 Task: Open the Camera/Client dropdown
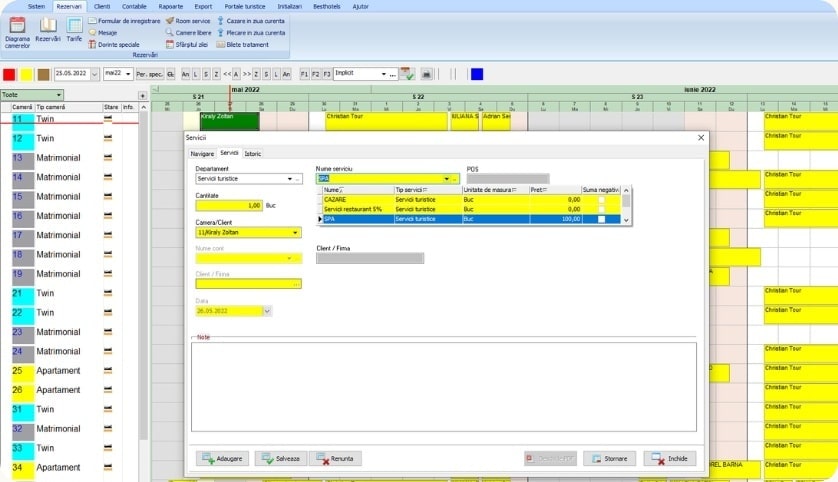(x=295, y=233)
